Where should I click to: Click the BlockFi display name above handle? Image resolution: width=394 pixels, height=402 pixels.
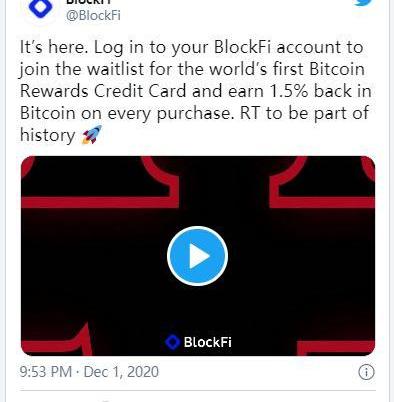click(88, 2)
